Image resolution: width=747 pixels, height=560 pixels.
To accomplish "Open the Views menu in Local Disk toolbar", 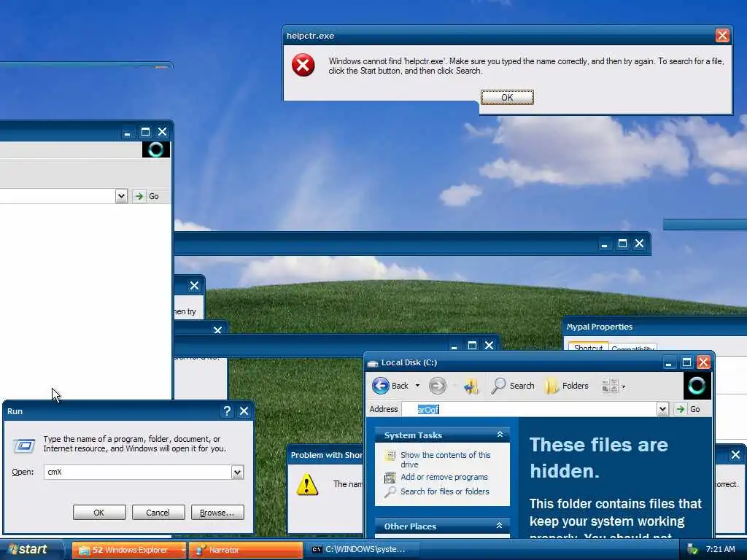I will pyautogui.click(x=613, y=386).
